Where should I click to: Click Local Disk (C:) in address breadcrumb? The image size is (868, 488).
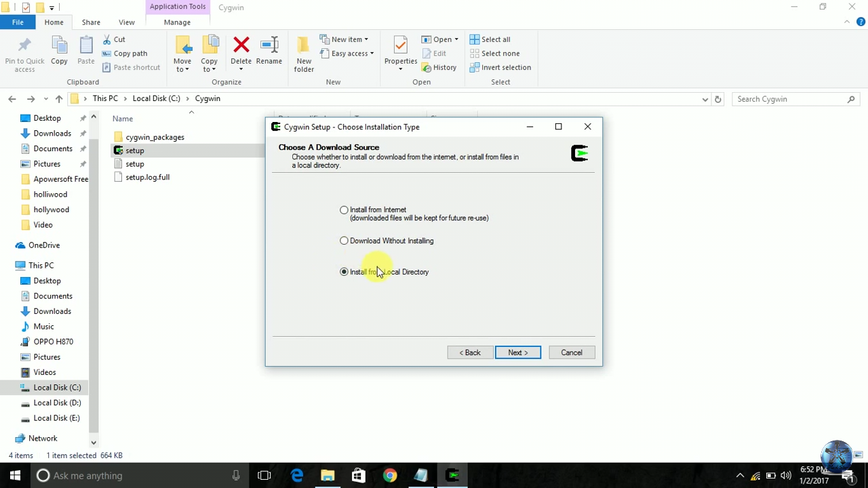[156, 99]
